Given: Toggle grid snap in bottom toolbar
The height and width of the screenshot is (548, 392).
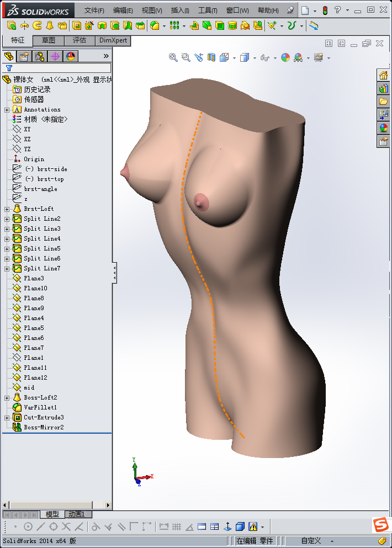Looking at the screenshot, I should pyautogui.click(x=177, y=526).
